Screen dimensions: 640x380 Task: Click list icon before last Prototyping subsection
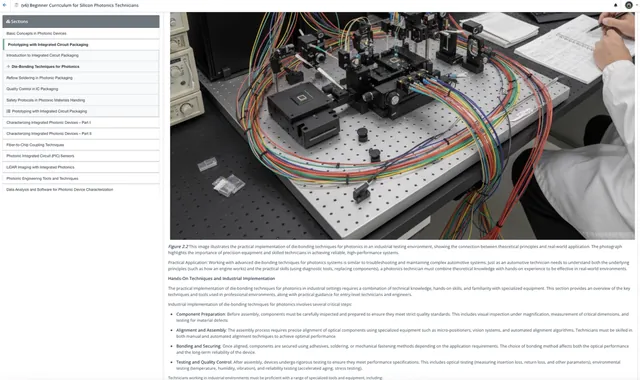coord(8,111)
